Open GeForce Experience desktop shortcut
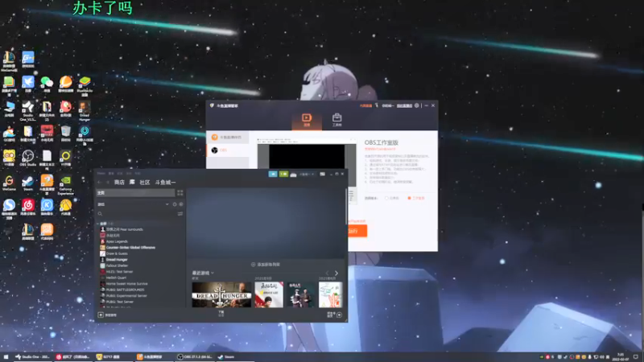Screen dimensions: 644x362 (65, 185)
